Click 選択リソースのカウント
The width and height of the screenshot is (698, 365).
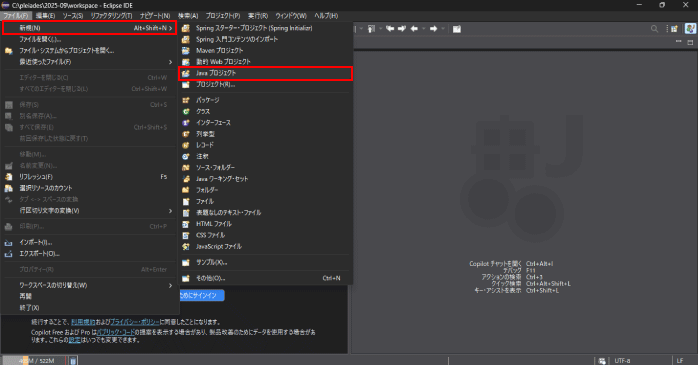(89, 188)
